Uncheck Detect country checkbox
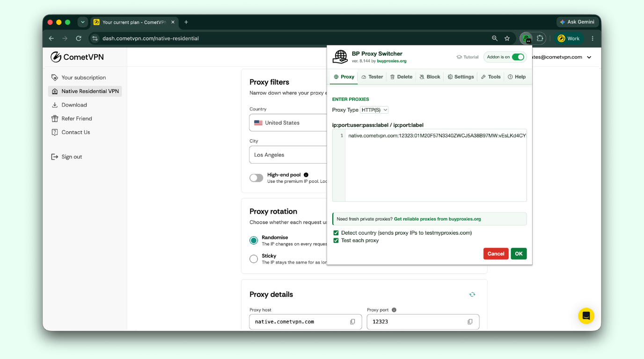Viewport: 644px width, 359px height. coord(336,233)
